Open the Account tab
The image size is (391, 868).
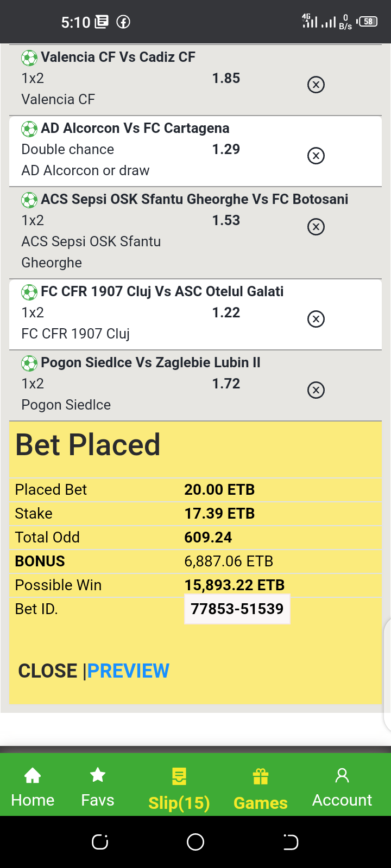click(342, 787)
